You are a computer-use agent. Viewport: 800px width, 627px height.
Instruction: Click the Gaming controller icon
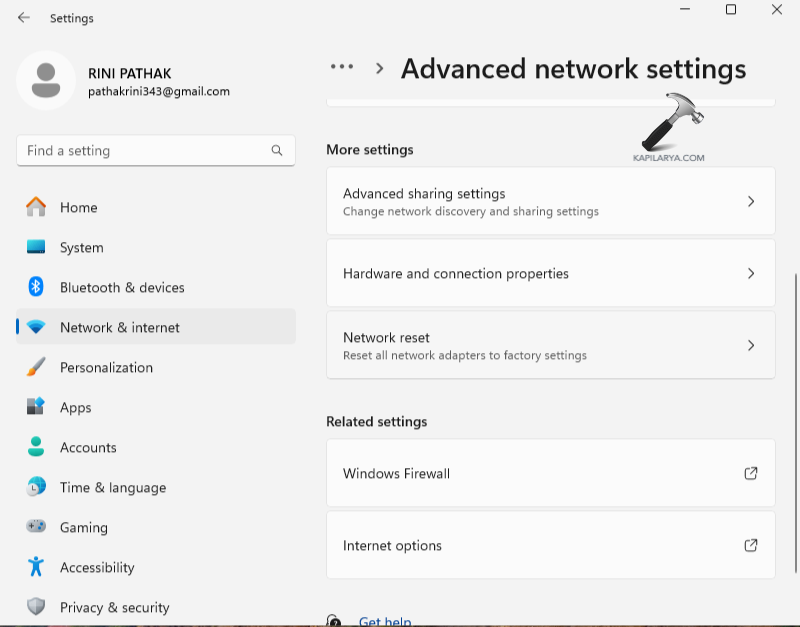click(x=36, y=527)
